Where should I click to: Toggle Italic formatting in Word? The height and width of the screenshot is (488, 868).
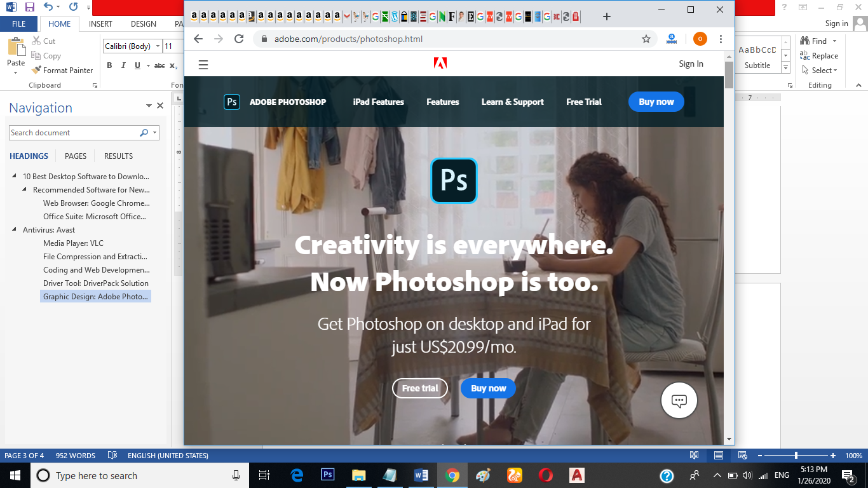[123, 65]
